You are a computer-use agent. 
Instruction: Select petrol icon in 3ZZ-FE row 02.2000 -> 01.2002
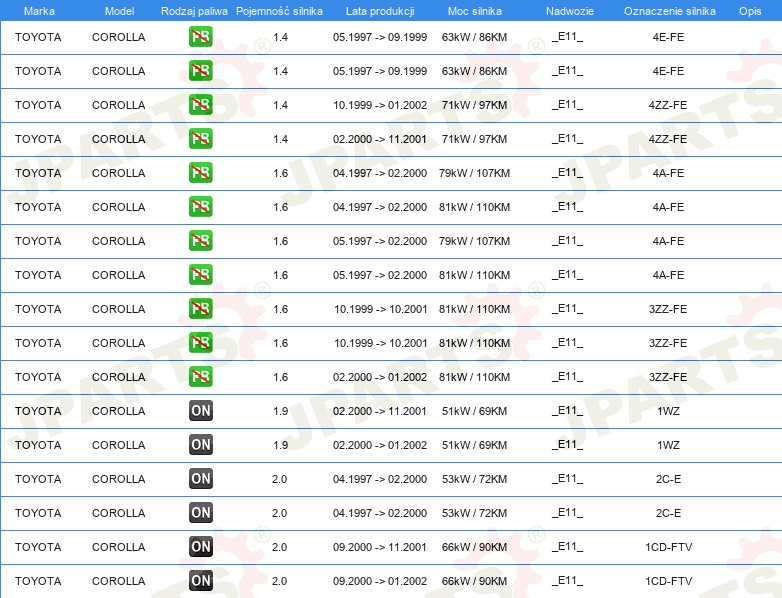coord(200,377)
